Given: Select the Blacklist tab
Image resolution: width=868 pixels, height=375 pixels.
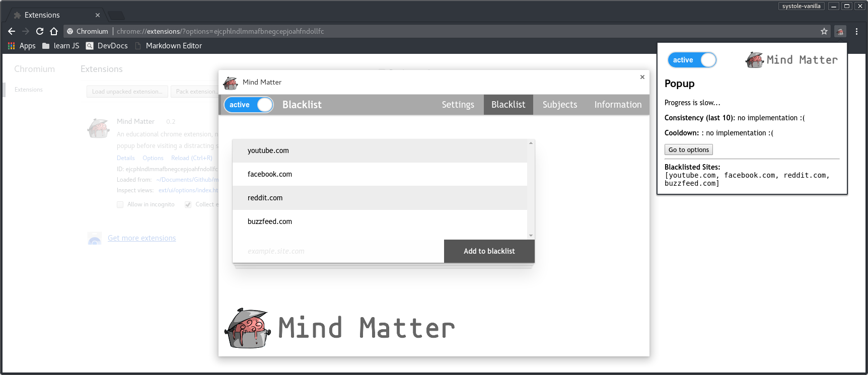Looking at the screenshot, I should pyautogui.click(x=509, y=105).
